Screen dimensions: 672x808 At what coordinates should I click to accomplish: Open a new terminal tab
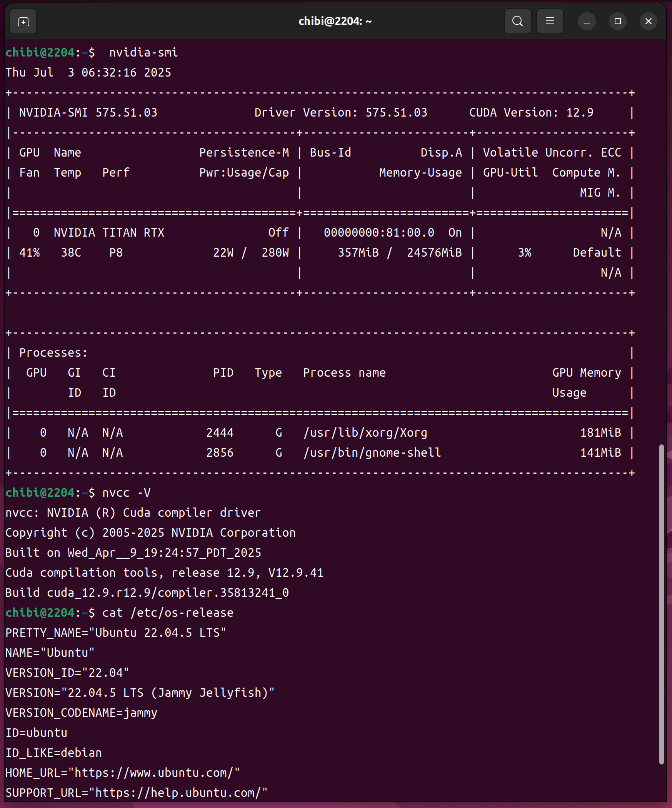tap(23, 22)
